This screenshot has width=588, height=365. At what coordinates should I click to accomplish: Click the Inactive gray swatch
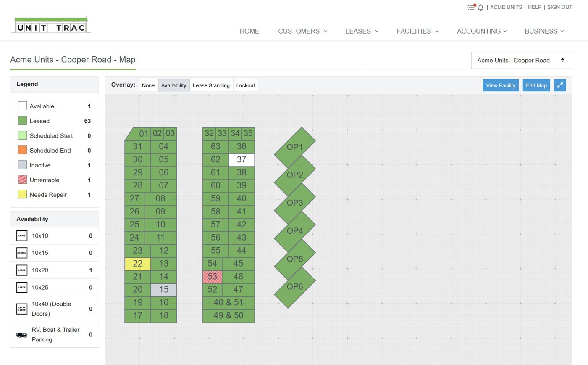(22, 165)
